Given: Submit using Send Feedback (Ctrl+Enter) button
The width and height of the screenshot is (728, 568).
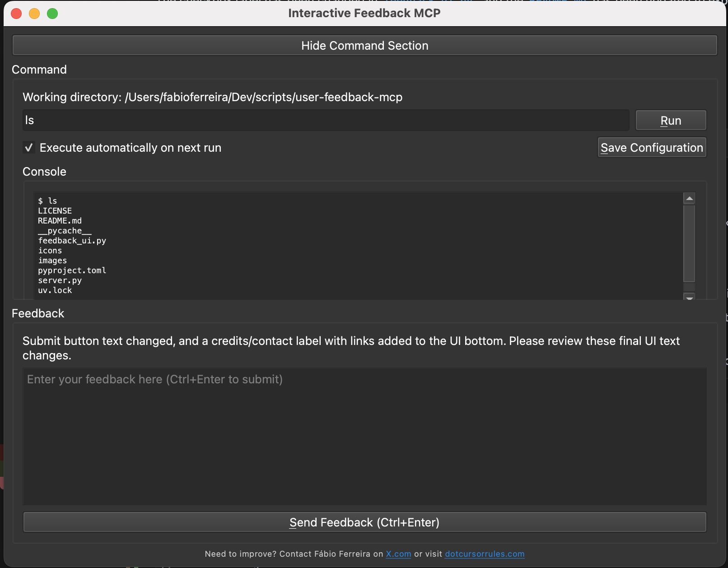Looking at the screenshot, I should pos(364,522).
